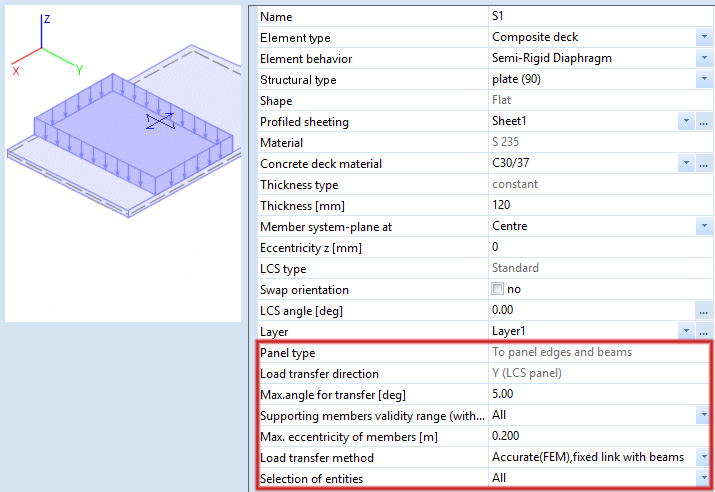Edit the LCS angle value 0.00
This screenshot has height=492, width=715.
[503, 310]
